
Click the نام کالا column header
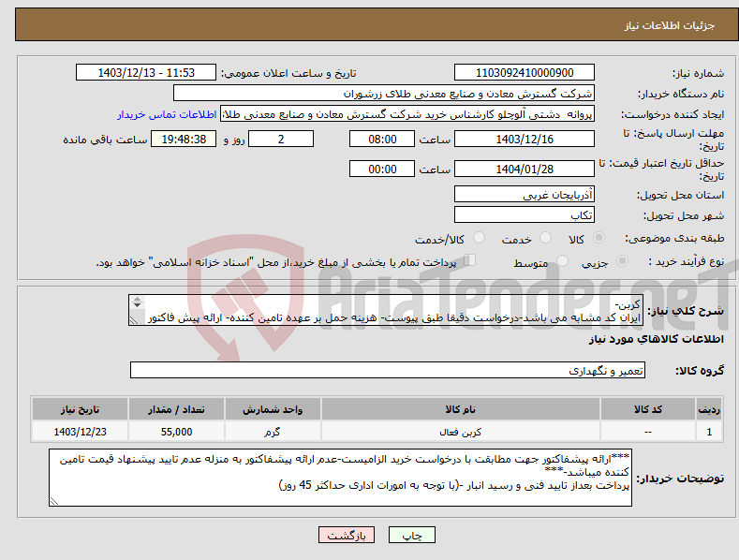coord(461,409)
